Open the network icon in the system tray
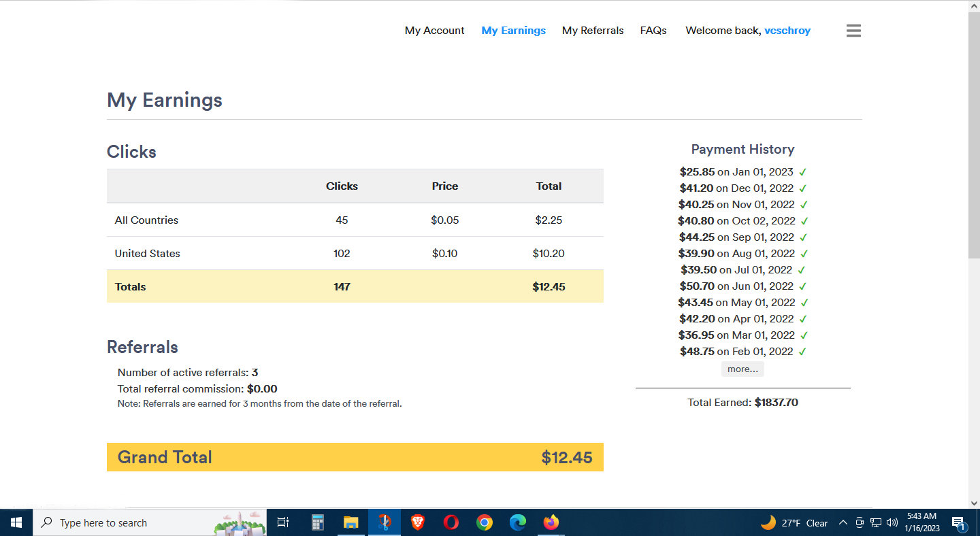Viewport: 980px width, 536px height. (876, 522)
